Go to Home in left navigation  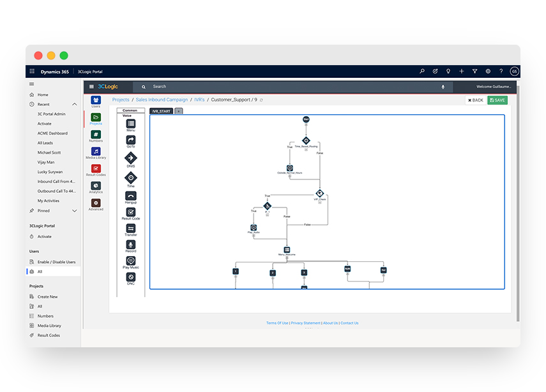(43, 94)
